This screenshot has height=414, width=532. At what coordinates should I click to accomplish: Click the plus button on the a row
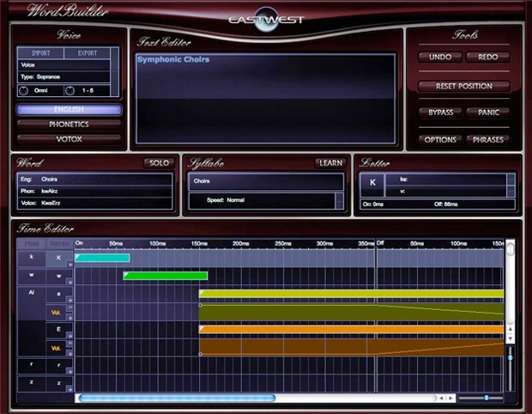point(70,301)
